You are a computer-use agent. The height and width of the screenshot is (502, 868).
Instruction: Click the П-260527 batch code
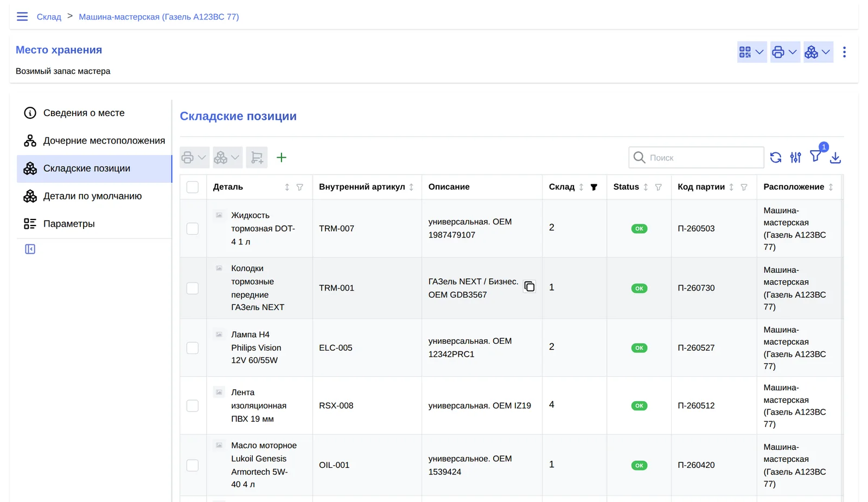[696, 348]
